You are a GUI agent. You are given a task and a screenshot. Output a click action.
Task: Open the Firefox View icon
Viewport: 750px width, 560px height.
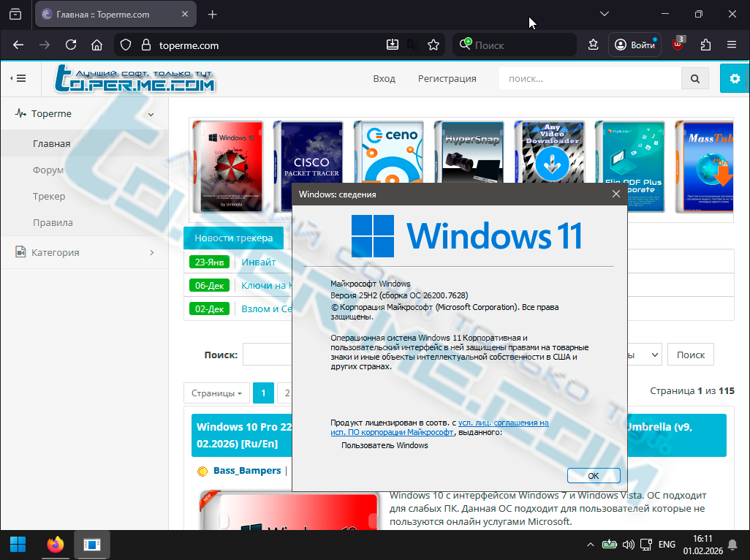[15, 15]
